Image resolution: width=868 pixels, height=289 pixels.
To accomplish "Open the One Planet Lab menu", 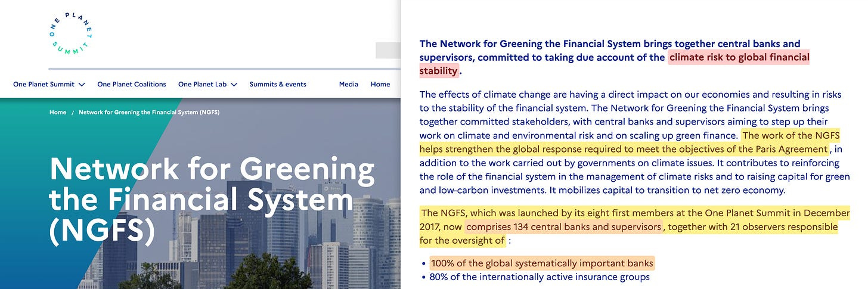I will pos(207,85).
